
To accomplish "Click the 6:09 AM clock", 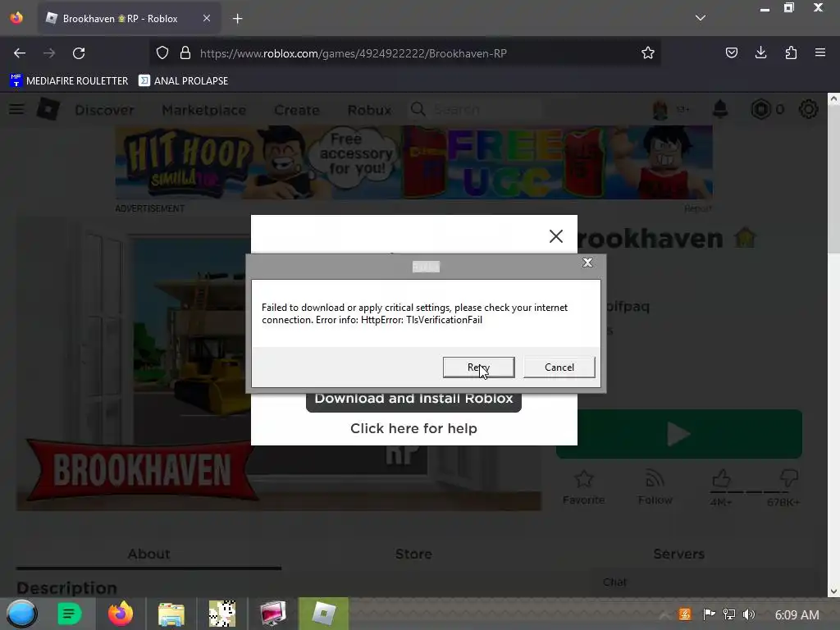I will tap(797, 615).
